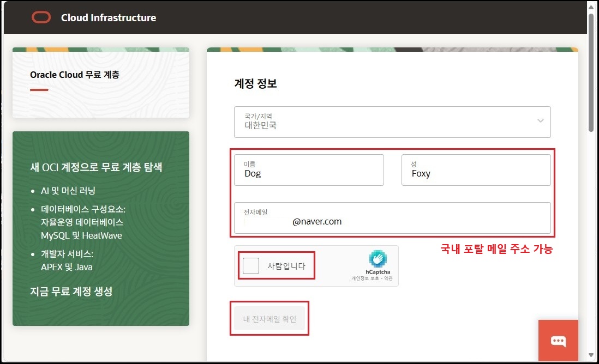
Task: Click the scrollbar up arrow
Action: [x=591, y=7]
